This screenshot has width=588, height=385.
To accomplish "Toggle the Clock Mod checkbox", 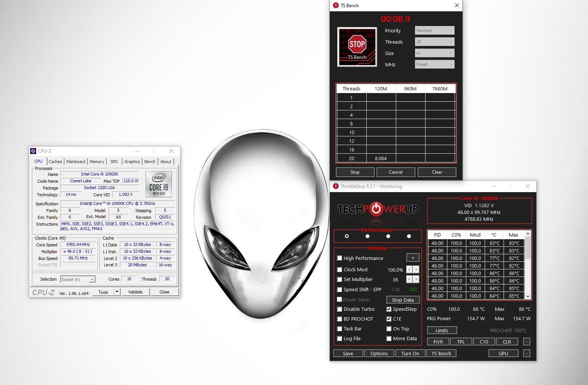I will (x=340, y=269).
